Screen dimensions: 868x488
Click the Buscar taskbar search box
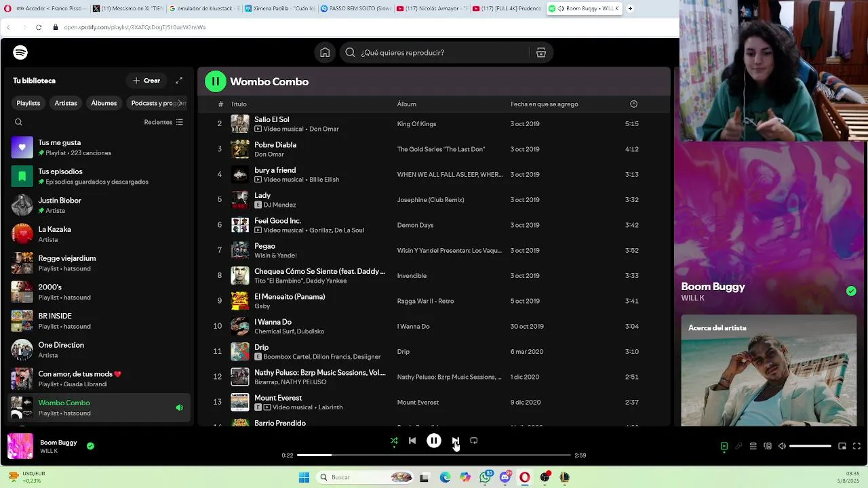[366, 477]
